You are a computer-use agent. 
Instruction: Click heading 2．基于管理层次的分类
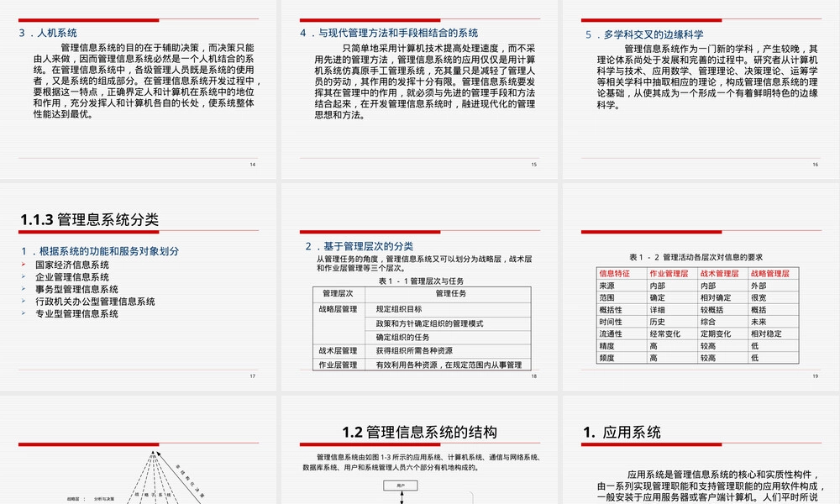(x=360, y=246)
